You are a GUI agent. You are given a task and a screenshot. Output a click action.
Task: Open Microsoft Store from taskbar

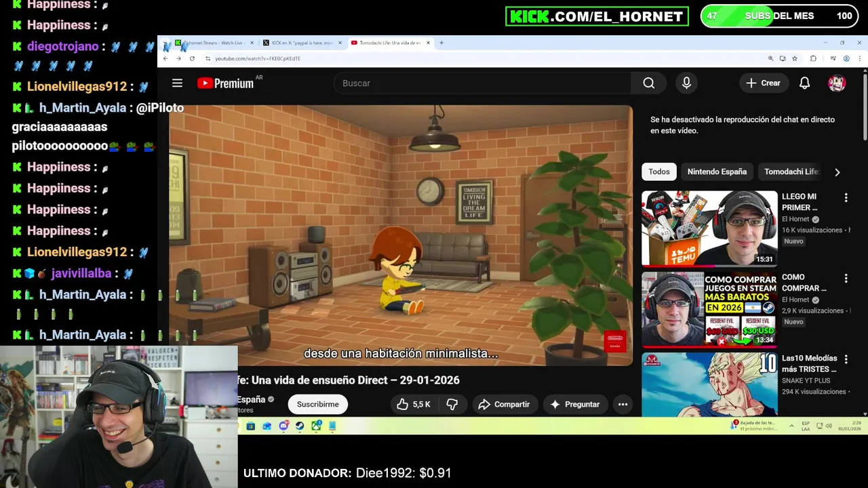[251, 426]
